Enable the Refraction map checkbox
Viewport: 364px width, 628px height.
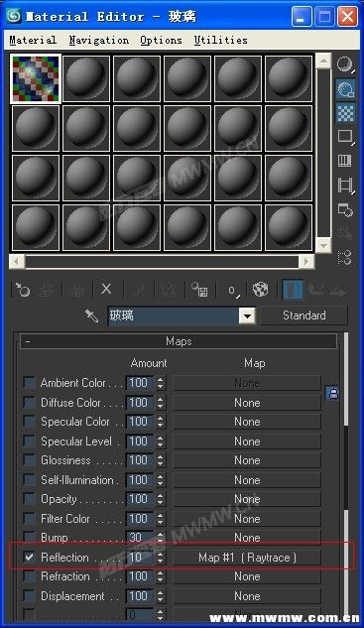pos(29,576)
